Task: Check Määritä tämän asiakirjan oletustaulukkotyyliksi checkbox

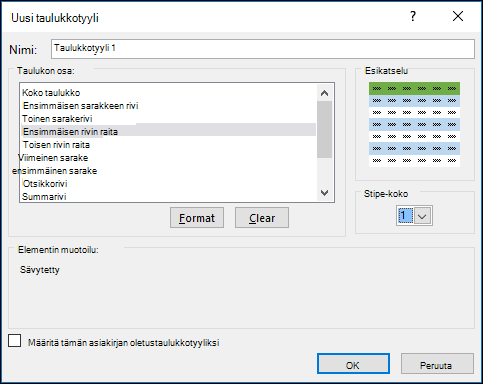Action: click(x=15, y=341)
